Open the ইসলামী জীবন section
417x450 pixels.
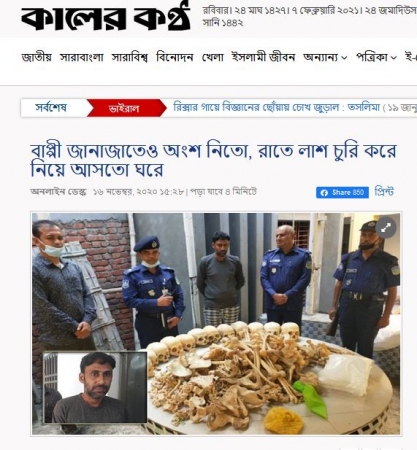(x=263, y=57)
